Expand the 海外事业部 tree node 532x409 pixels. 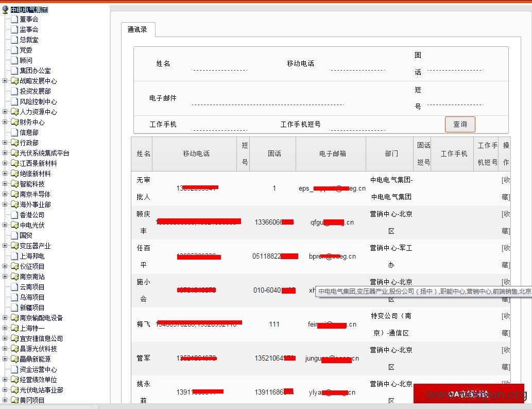click(x=5, y=204)
